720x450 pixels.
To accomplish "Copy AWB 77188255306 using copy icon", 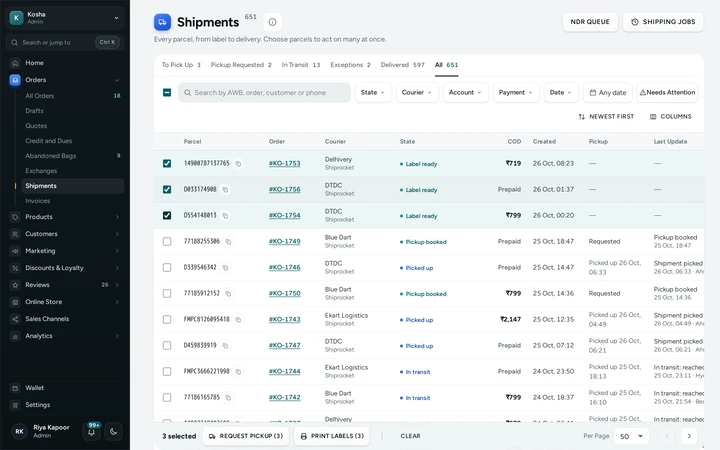I will coord(228,242).
